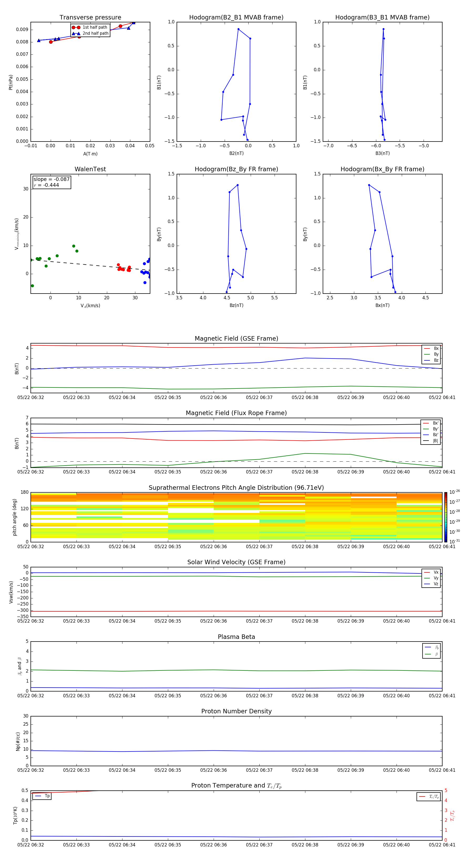Click the Suprathermal Electrons Pitch Angle Distribution title
The width and height of the screenshot is (473, 868).
236,488
